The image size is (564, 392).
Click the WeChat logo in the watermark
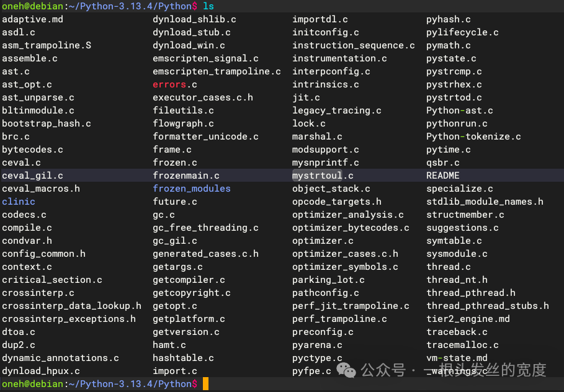tap(346, 370)
